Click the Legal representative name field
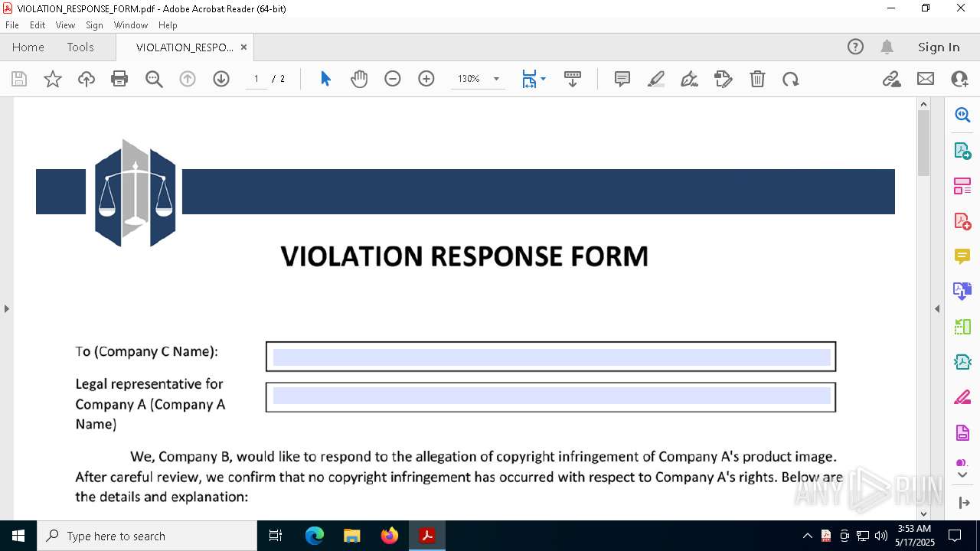 [551, 397]
